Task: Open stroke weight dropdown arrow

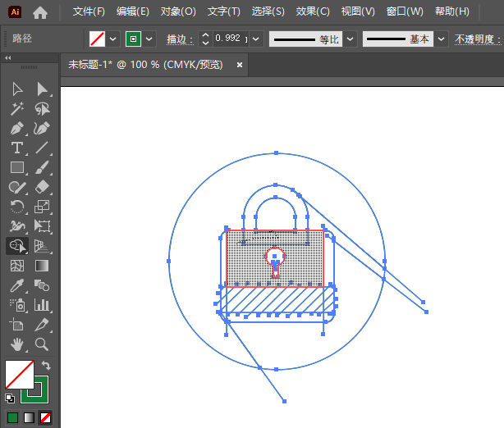Action: (256, 39)
